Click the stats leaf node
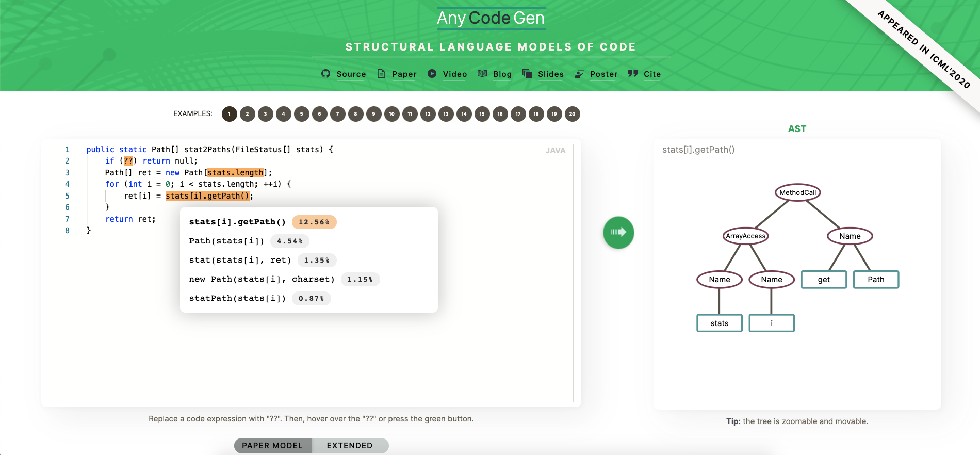The width and height of the screenshot is (980, 455). tap(720, 323)
